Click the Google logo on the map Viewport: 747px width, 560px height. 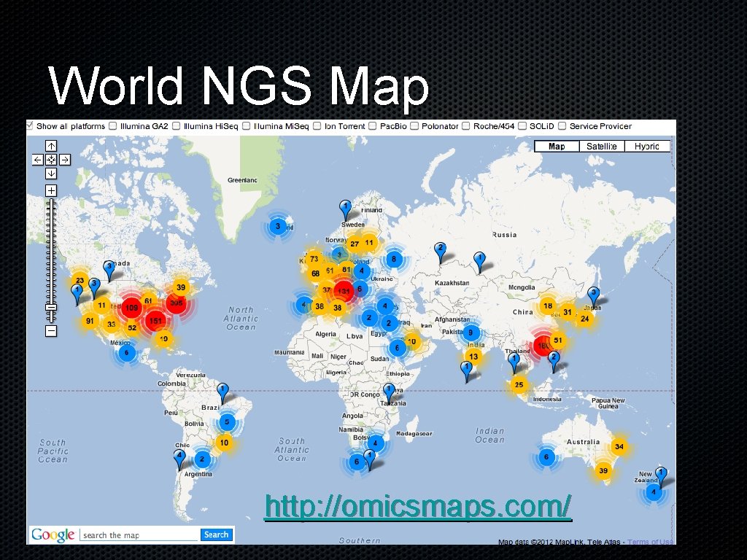(x=53, y=534)
